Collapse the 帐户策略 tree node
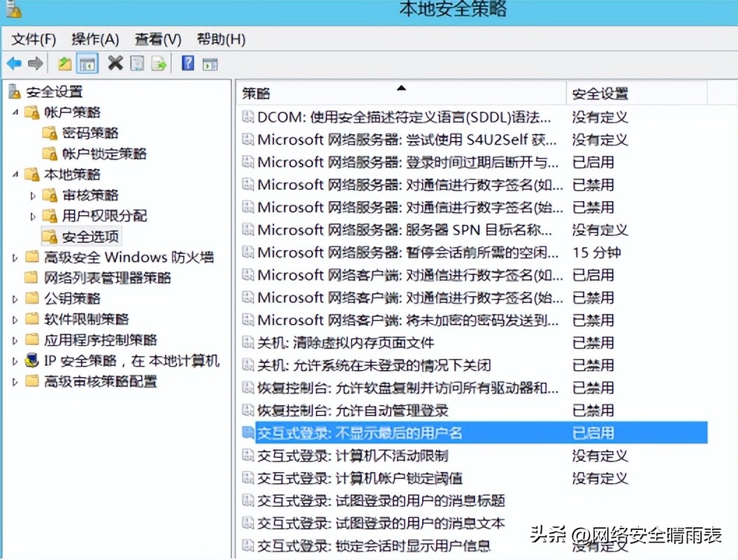The image size is (738, 560). [17, 112]
